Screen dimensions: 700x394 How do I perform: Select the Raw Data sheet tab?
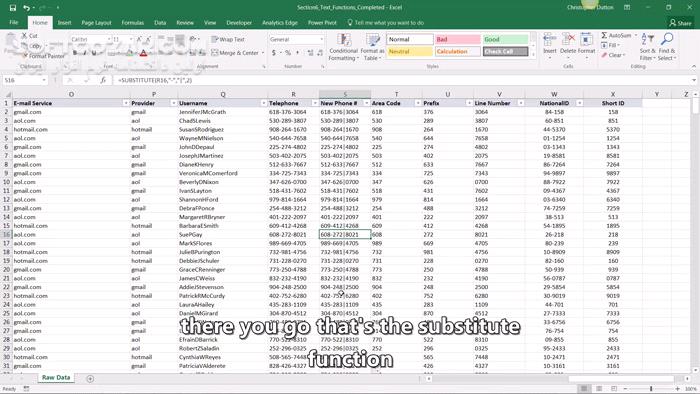point(56,377)
